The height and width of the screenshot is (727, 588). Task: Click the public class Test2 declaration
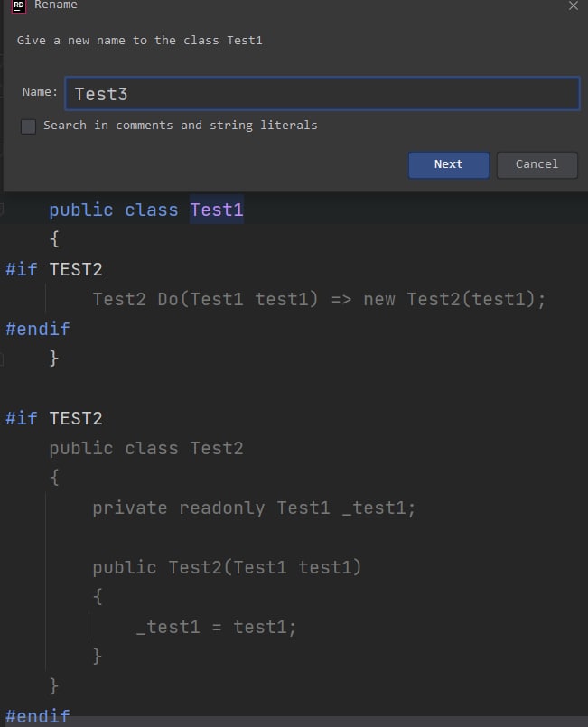click(146, 448)
